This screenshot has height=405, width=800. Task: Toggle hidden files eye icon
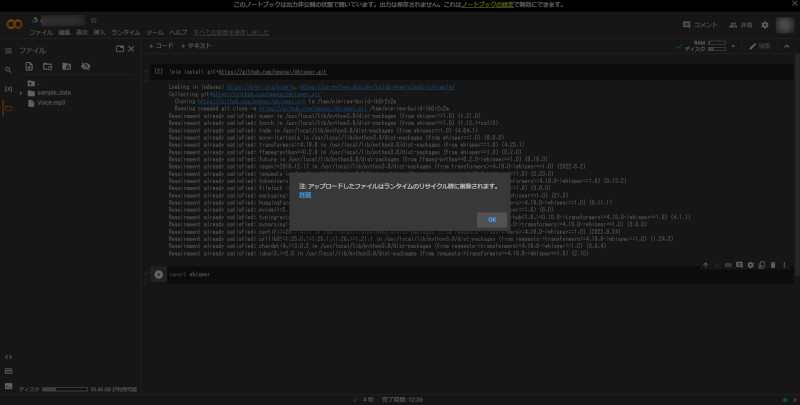click(86, 66)
